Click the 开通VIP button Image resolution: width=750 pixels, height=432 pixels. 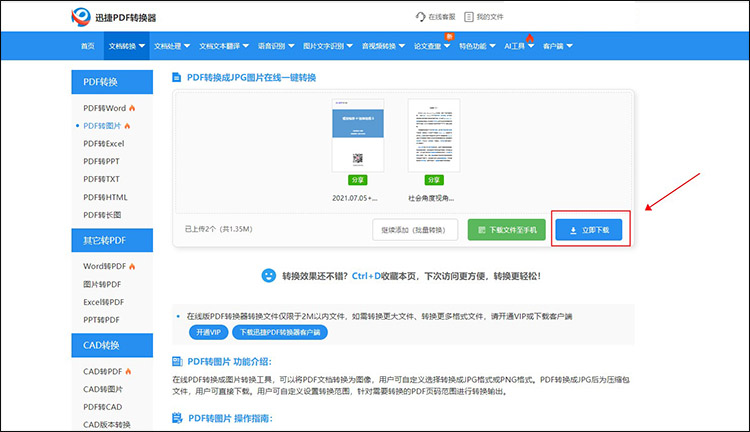tap(209, 332)
